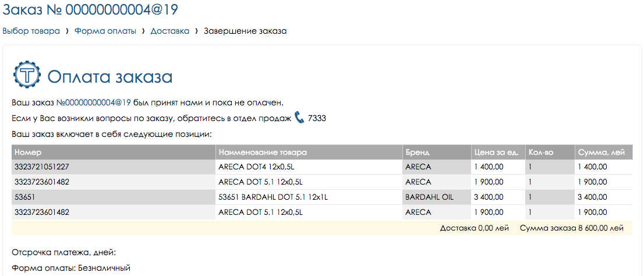Click the gear logo icon beside Оплата заказа
This screenshot has height=276, width=644.
27,75
